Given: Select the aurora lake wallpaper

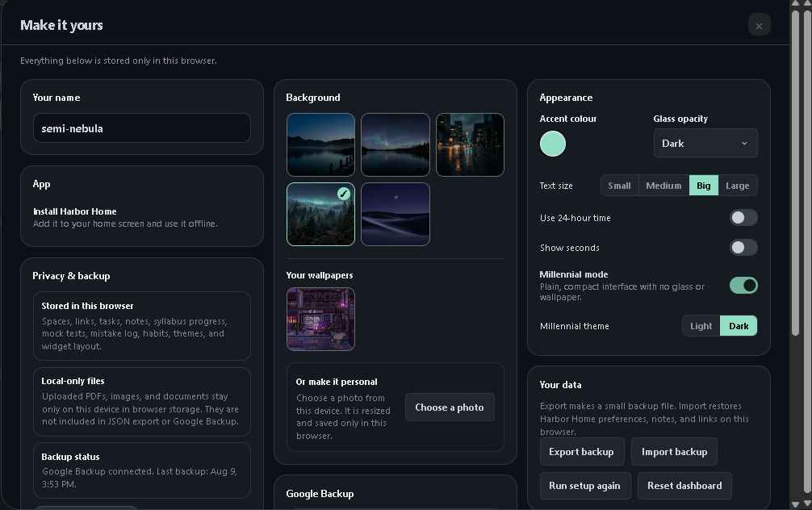Looking at the screenshot, I should 396,145.
